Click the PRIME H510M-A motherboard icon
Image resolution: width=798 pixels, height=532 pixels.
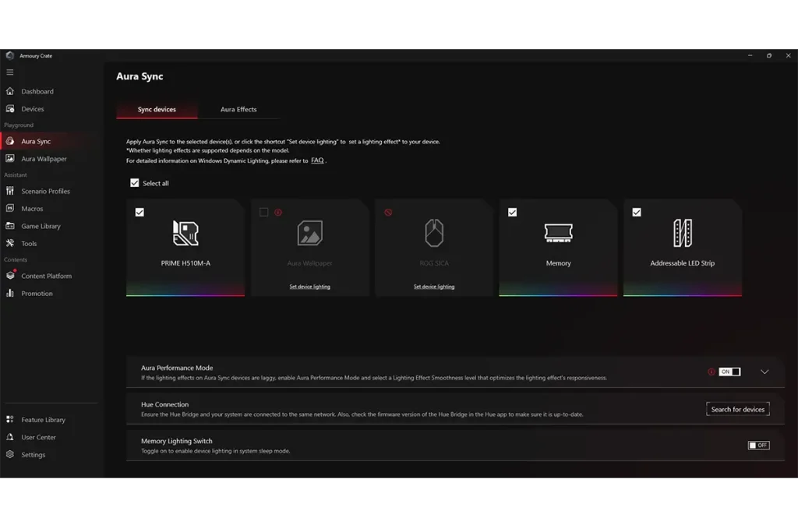pyautogui.click(x=185, y=233)
